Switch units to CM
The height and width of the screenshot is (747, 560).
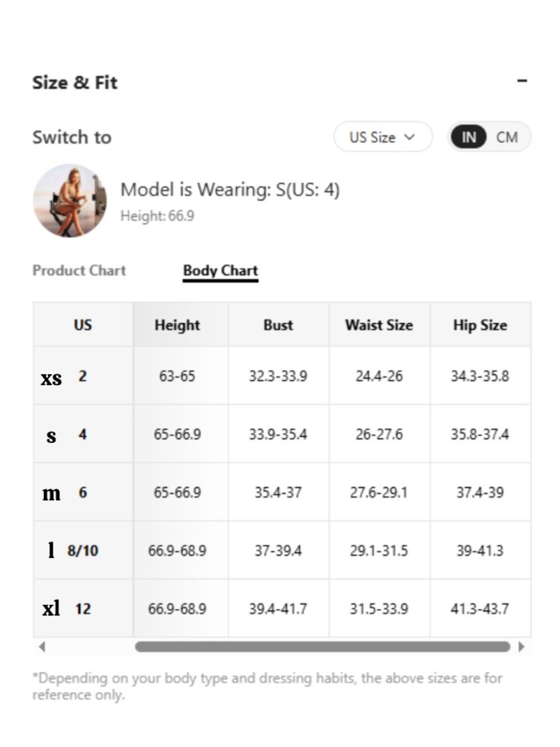tap(507, 137)
